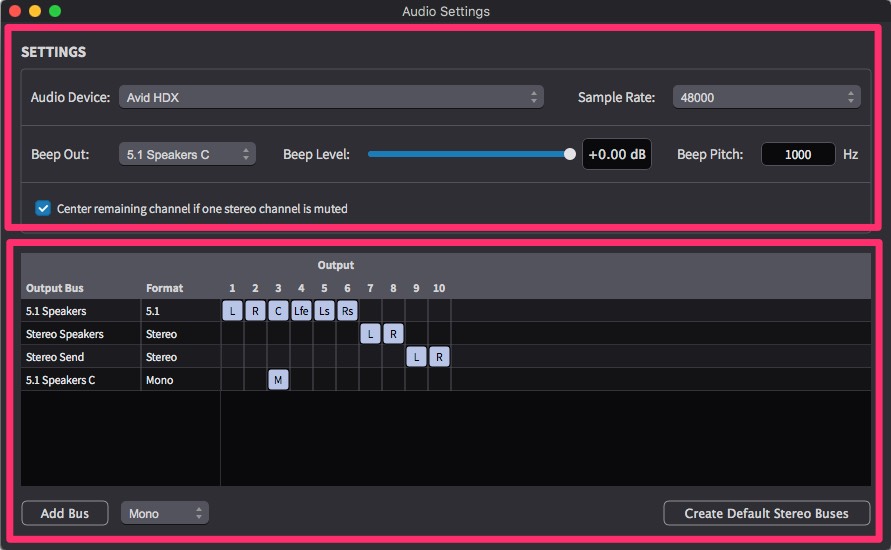
Task: Click the Format column header
Action: [x=164, y=288]
